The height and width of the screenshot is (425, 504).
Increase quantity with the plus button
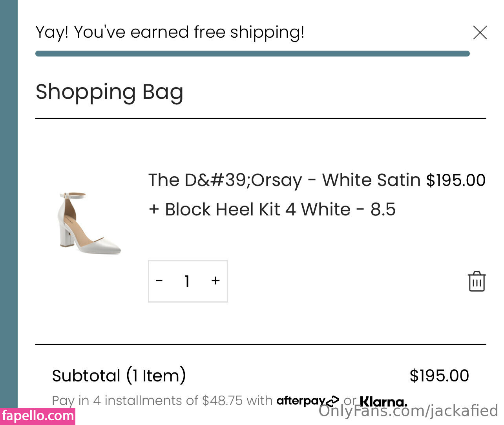pos(215,281)
